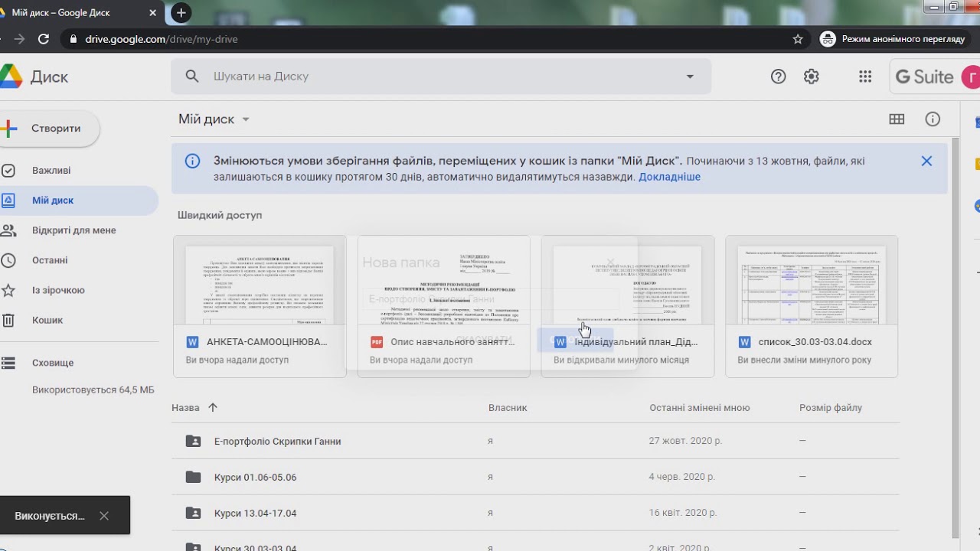Click in the Шукати на Диску search field
This screenshot has height=551, width=980.
pyautogui.click(x=440, y=77)
